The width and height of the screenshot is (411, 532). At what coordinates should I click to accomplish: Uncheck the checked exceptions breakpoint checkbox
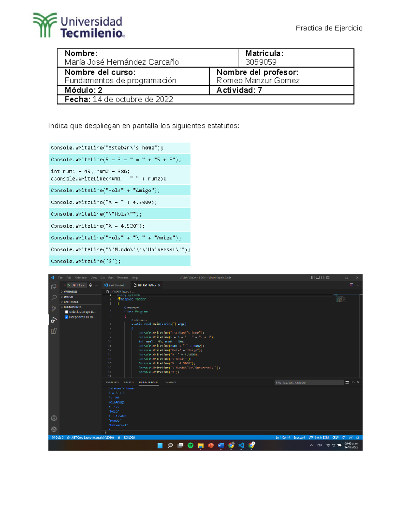coord(66,317)
